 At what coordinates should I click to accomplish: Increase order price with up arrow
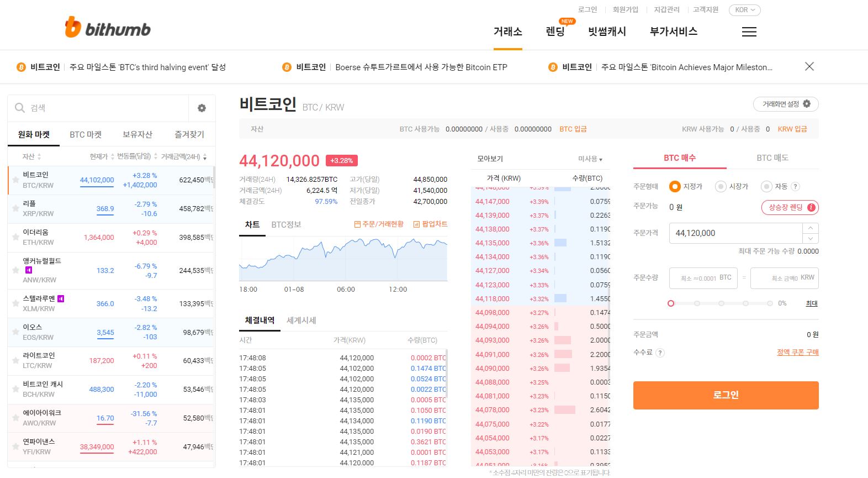pos(810,228)
